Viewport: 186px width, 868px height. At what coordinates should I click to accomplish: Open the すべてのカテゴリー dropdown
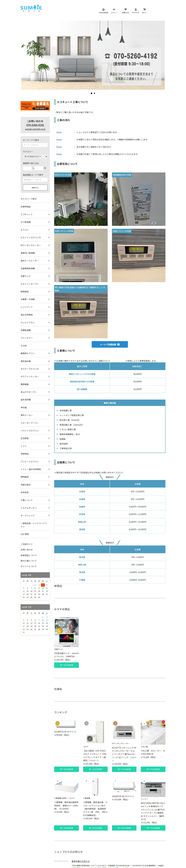(x=35, y=157)
